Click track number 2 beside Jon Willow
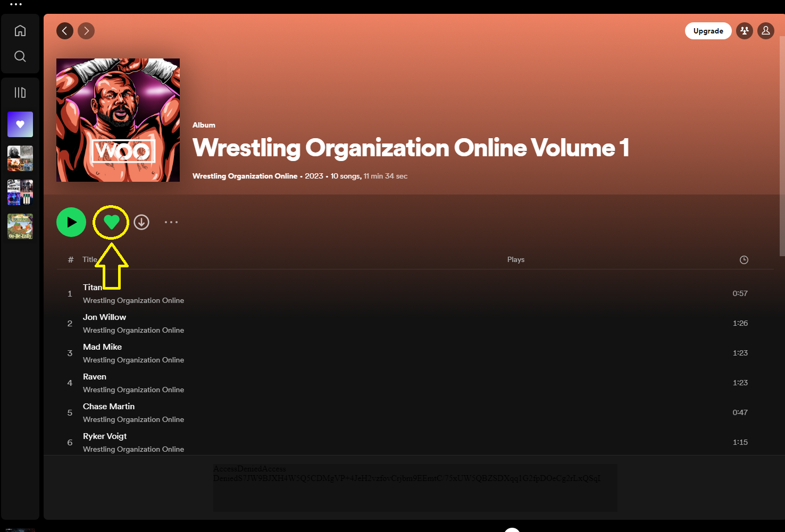The image size is (785, 532). [70, 323]
